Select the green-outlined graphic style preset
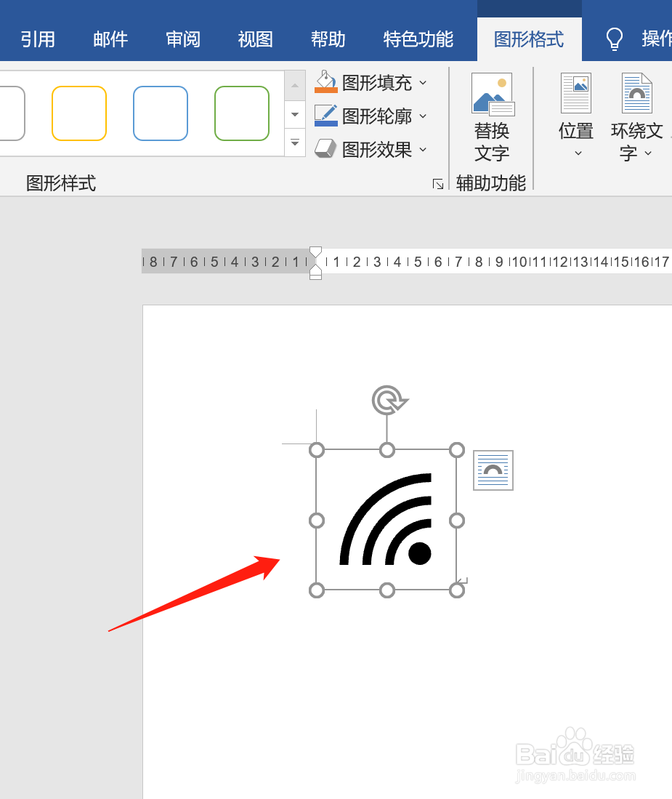This screenshot has height=799, width=672. 241,113
